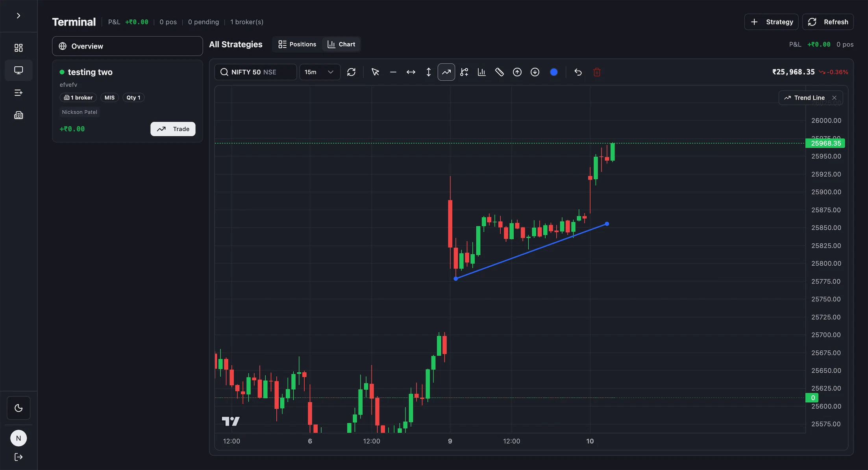Select the trend line's upper endpoint handle

click(x=607, y=224)
